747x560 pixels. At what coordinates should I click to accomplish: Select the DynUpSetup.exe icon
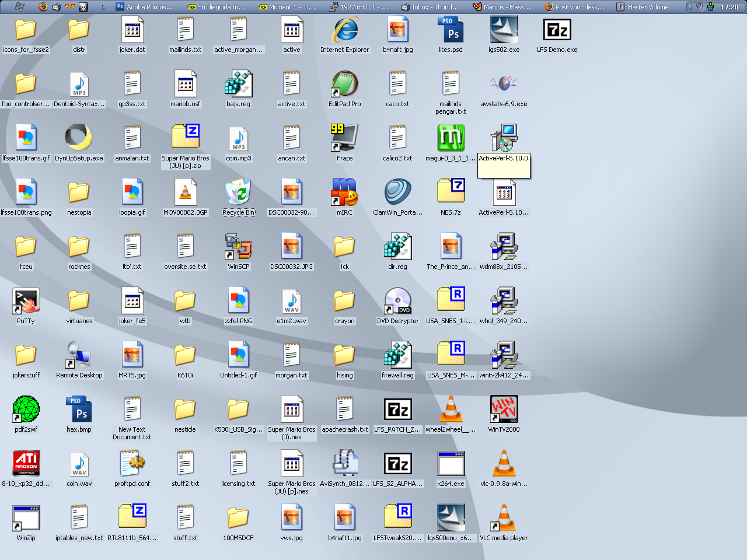click(x=79, y=138)
